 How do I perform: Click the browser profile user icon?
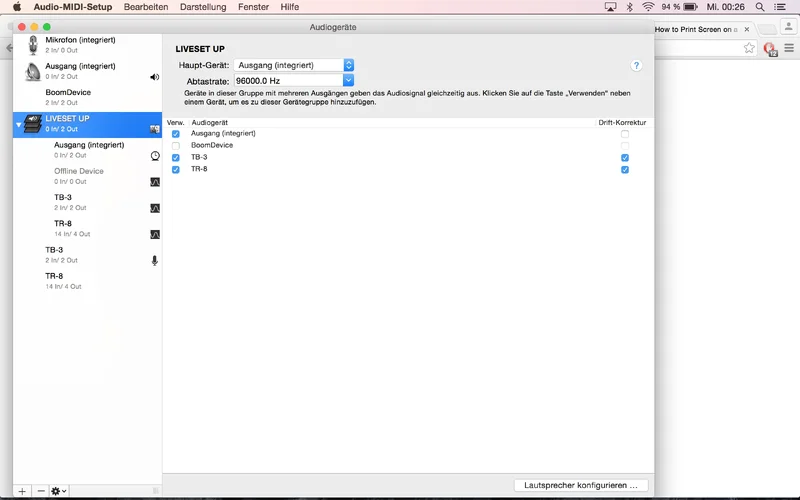click(x=788, y=27)
